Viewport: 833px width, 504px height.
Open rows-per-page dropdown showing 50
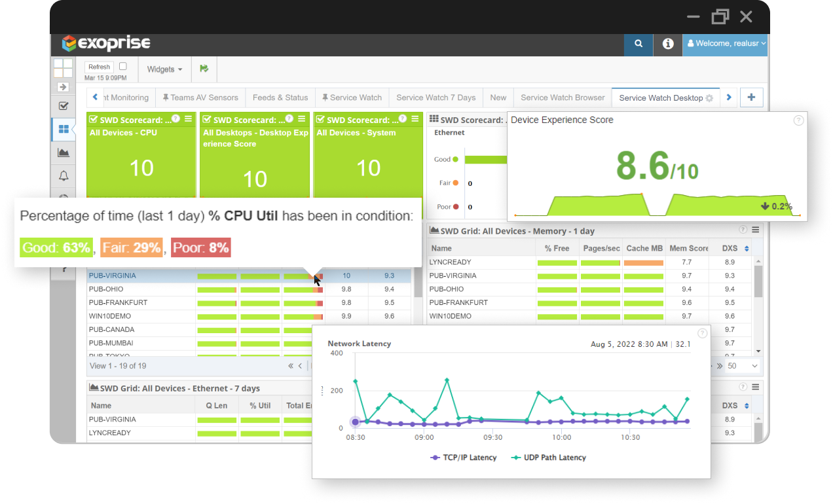tap(743, 366)
